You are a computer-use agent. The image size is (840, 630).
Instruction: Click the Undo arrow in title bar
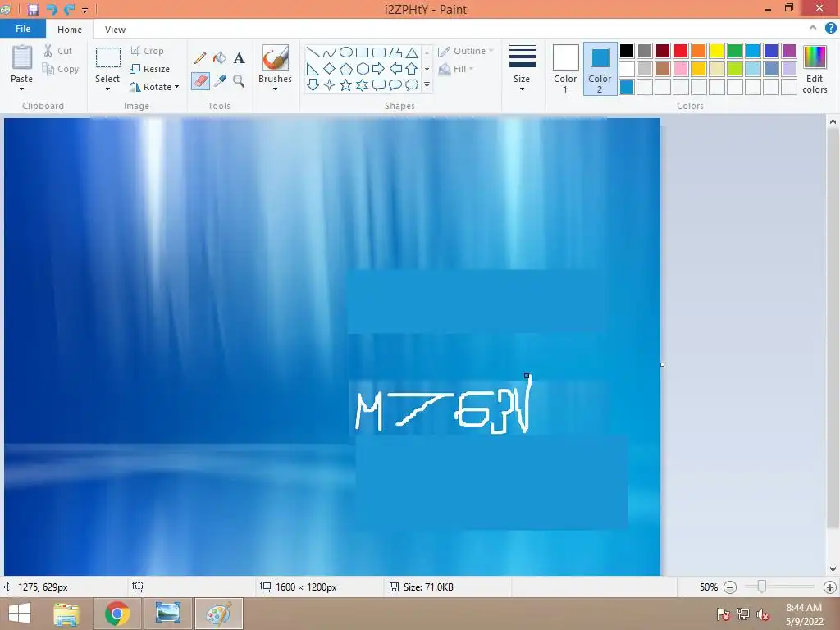52,9
